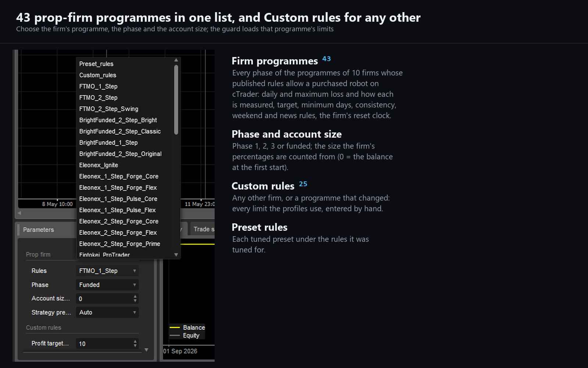The height and width of the screenshot is (368, 588).
Task: Increase Account size with its up arrow
Action: (135, 296)
